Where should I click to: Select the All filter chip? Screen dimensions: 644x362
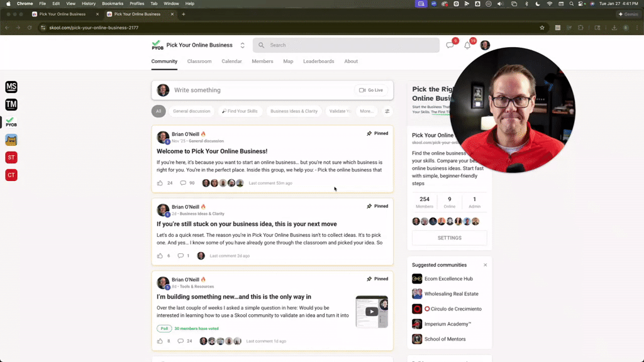(x=158, y=111)
